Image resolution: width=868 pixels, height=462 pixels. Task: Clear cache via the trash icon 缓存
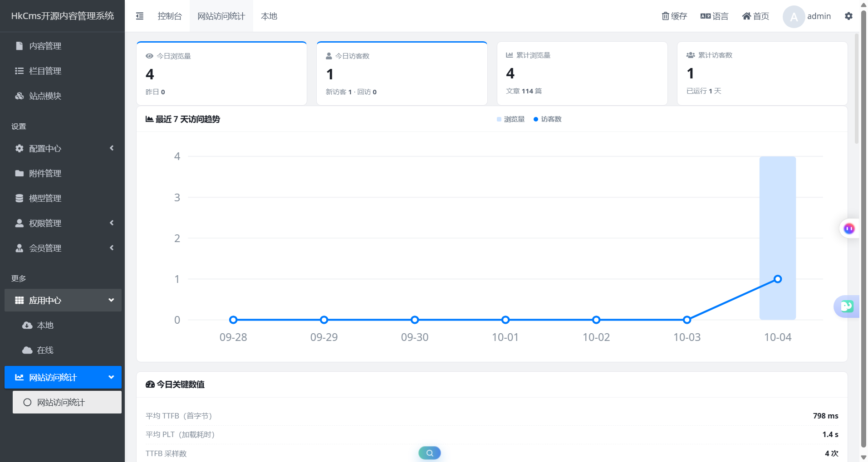(x=674, y=16)
